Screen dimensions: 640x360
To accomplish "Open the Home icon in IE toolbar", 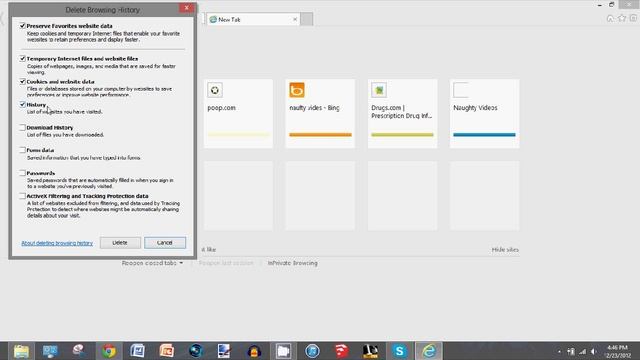I will (610, 18).
